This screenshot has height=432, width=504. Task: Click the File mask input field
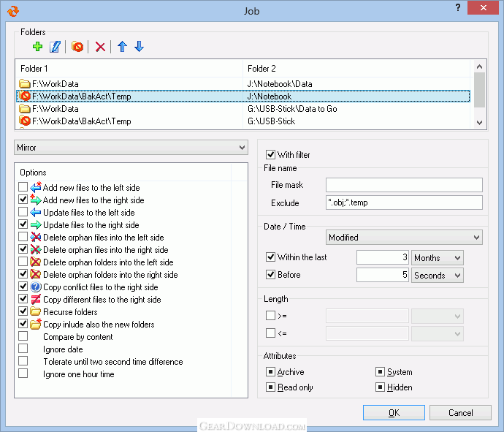[x=404, y=185]
